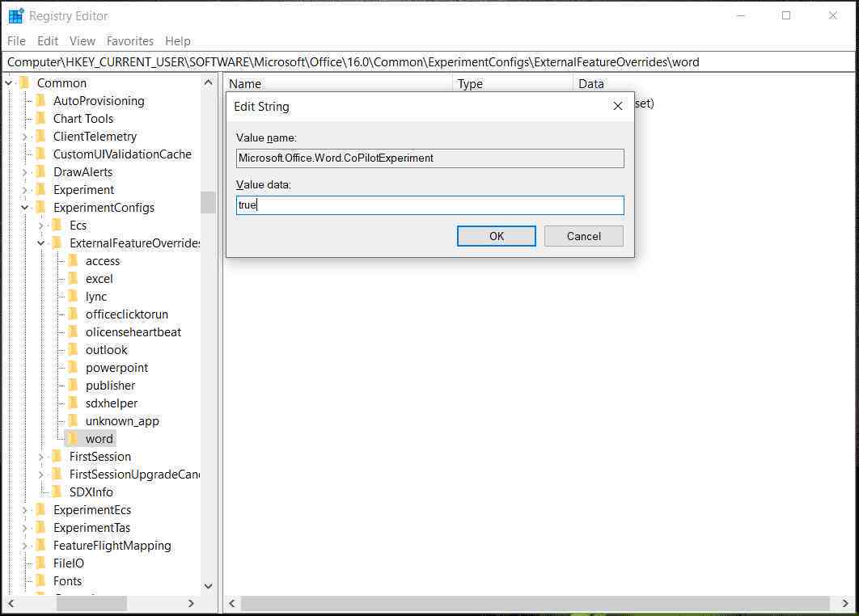Select the sdxhelper key

tap(111, 403)
